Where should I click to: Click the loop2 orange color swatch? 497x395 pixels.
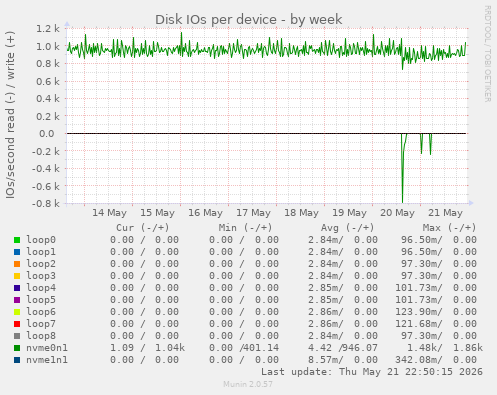[x=17, y=264]
